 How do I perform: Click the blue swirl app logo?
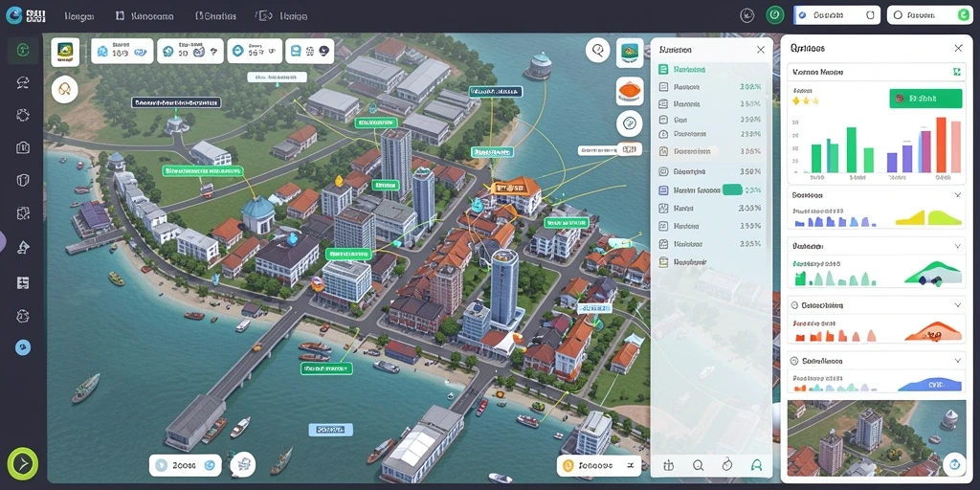(x=13, y=15)
